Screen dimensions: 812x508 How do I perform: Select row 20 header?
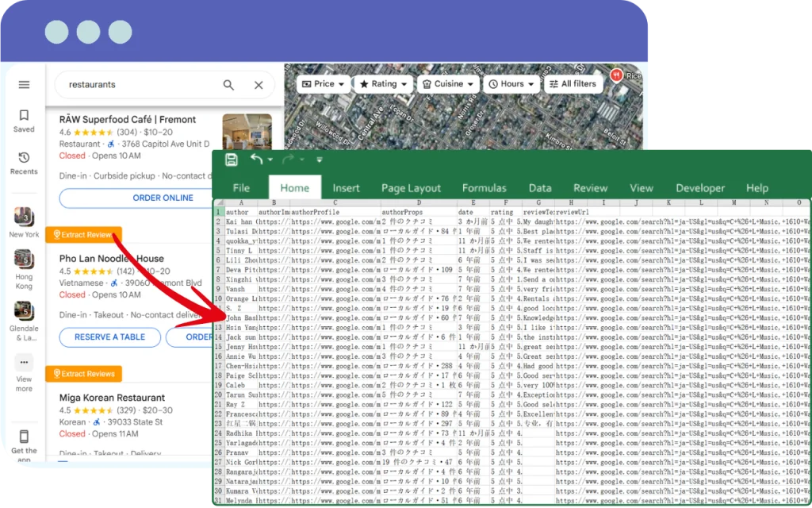point(219,395)
